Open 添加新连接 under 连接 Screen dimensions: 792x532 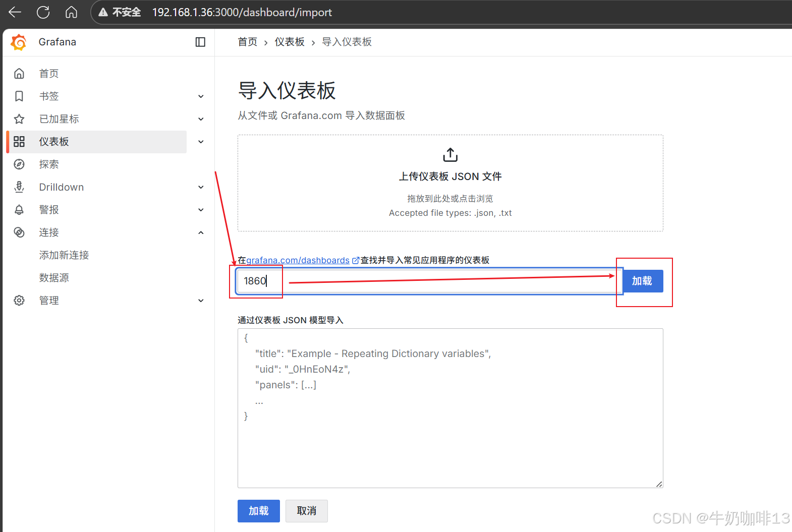[x=64, y=255]
